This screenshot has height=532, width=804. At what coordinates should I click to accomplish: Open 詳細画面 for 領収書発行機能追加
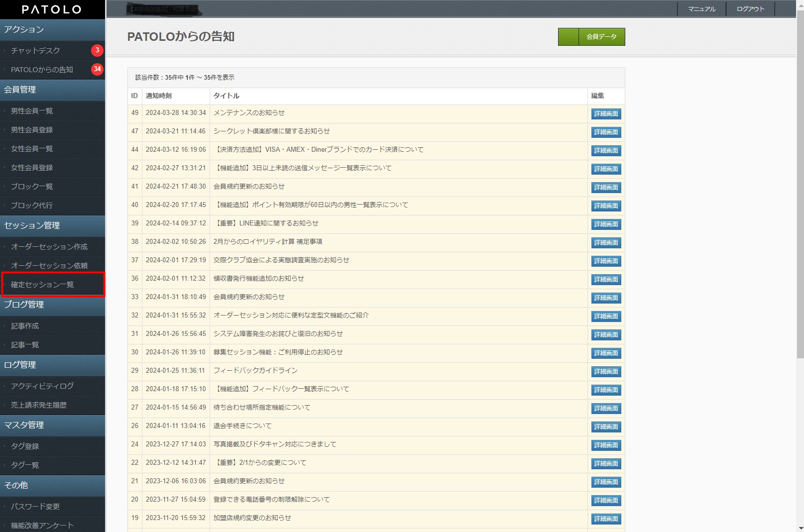pyautogui.click(x=606, y=280)
